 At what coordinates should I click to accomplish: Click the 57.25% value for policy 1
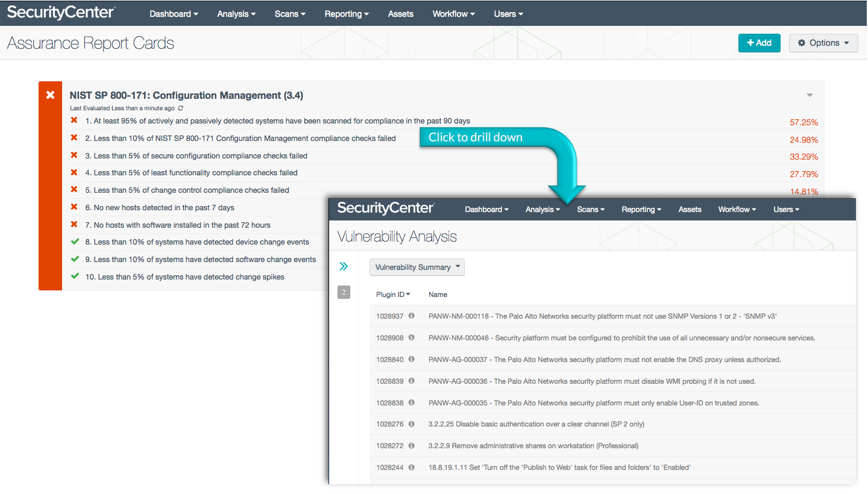(x=804, y=122)
